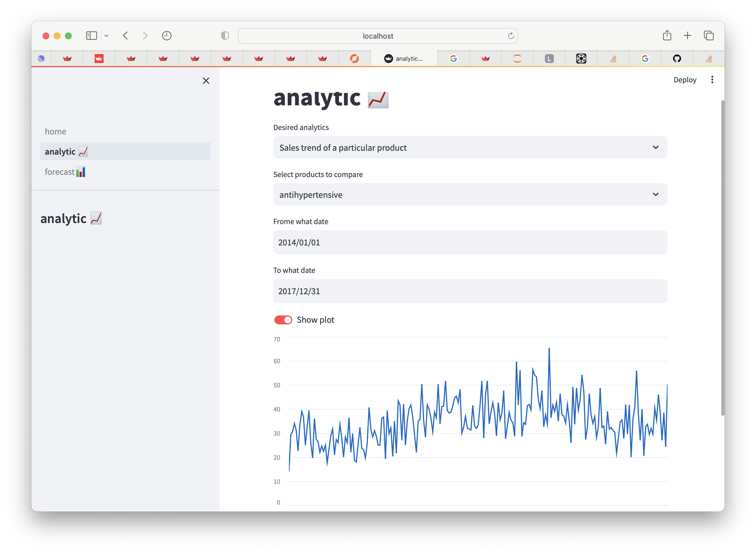Reload the localhost page
Viewport: 756px width, 553px height.
point(510,36)
